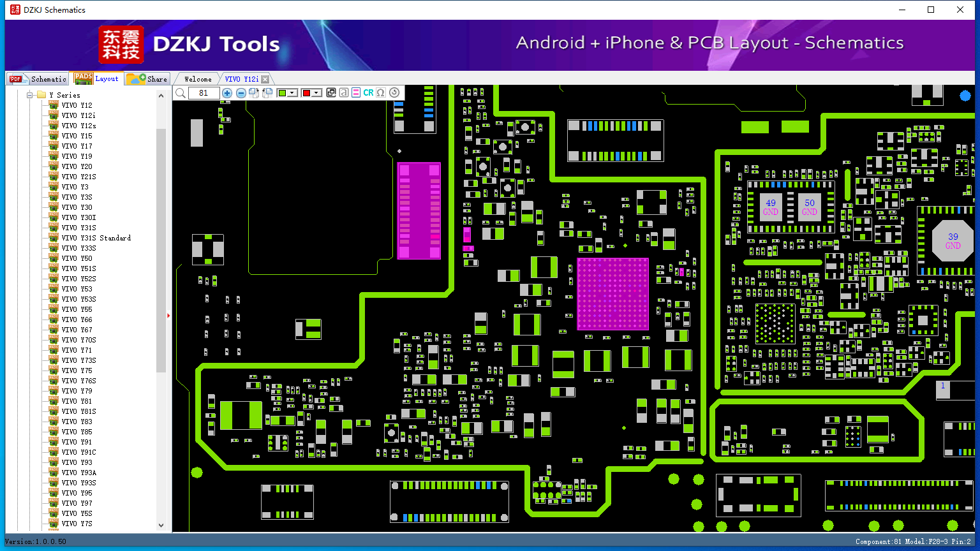Viewport: 980px width, 551px height.
Task: Click the tree scrollbar up arrow
Action: [161, 96]
